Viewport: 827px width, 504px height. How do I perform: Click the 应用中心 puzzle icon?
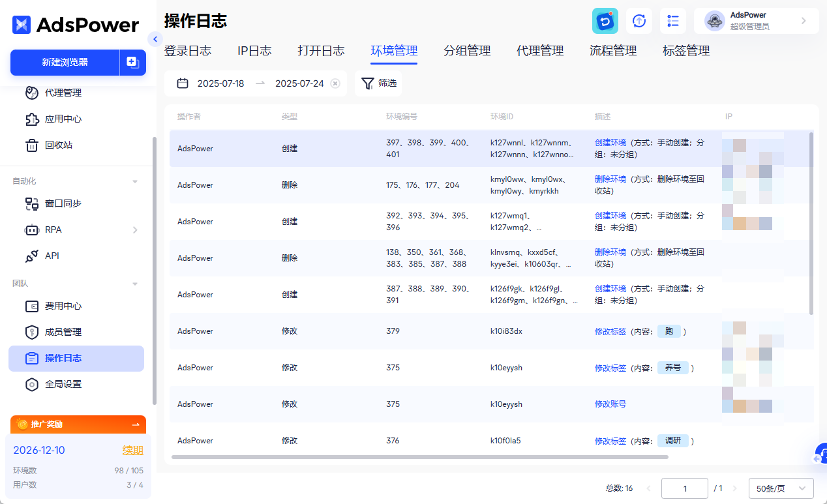point(32,119)
